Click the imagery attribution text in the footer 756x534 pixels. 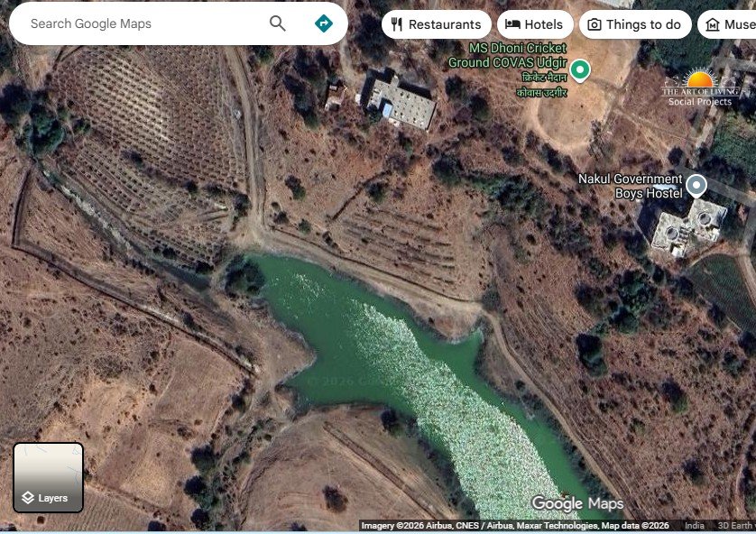[x=515, y=525]
